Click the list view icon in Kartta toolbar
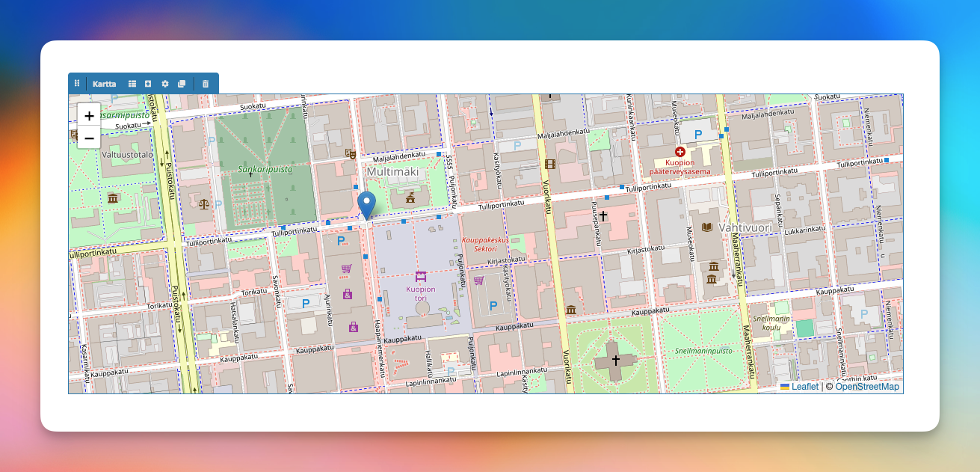This screenshot has height=472, width=980. coord(132,84)
